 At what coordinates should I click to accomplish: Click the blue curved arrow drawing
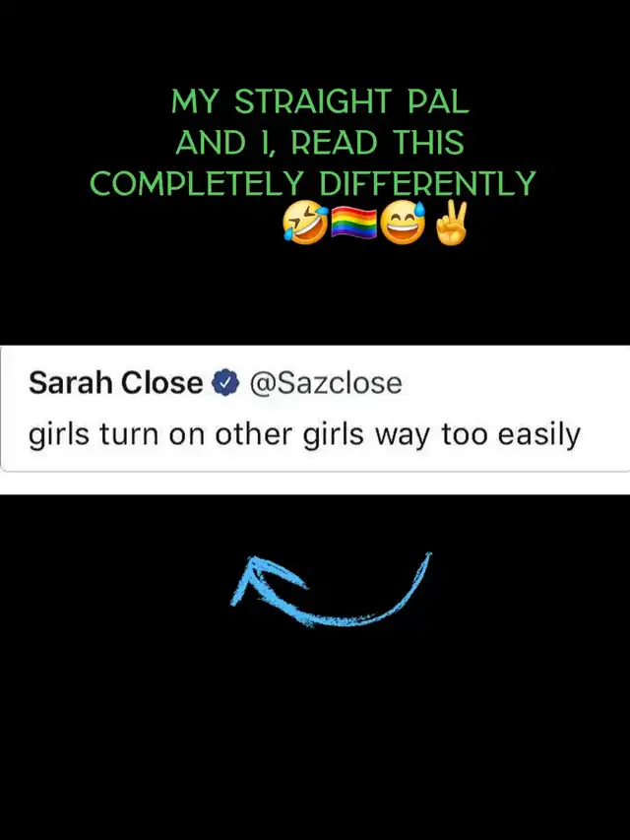coord(331,590)
